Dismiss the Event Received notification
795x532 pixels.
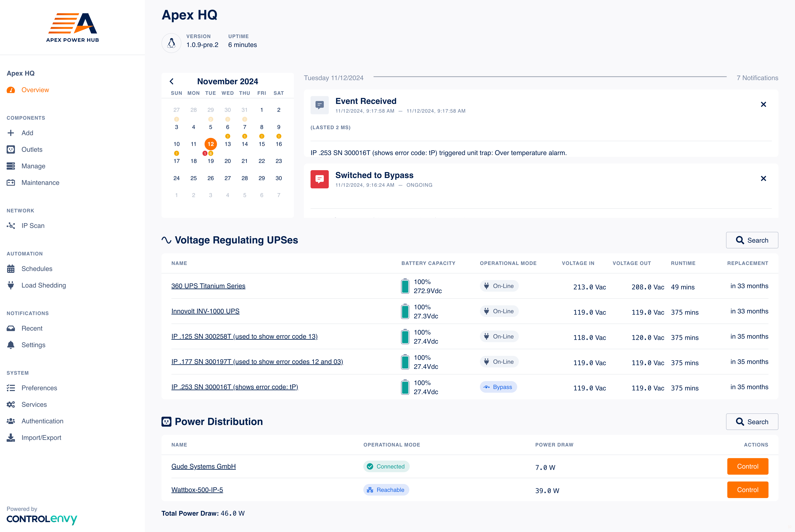pos(763,105)
